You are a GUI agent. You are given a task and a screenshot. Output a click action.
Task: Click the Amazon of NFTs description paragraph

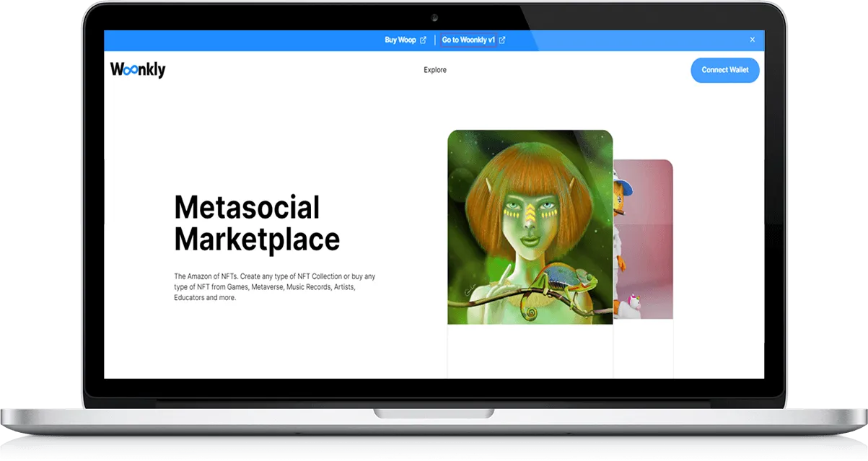click(x=274, y=286)
